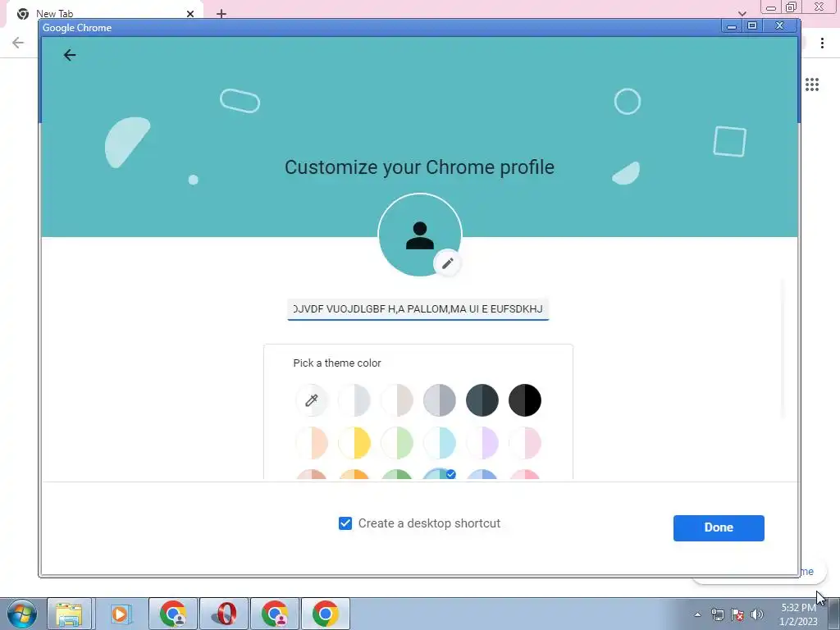Focus the profile name input field

click(x=418, y=309)
